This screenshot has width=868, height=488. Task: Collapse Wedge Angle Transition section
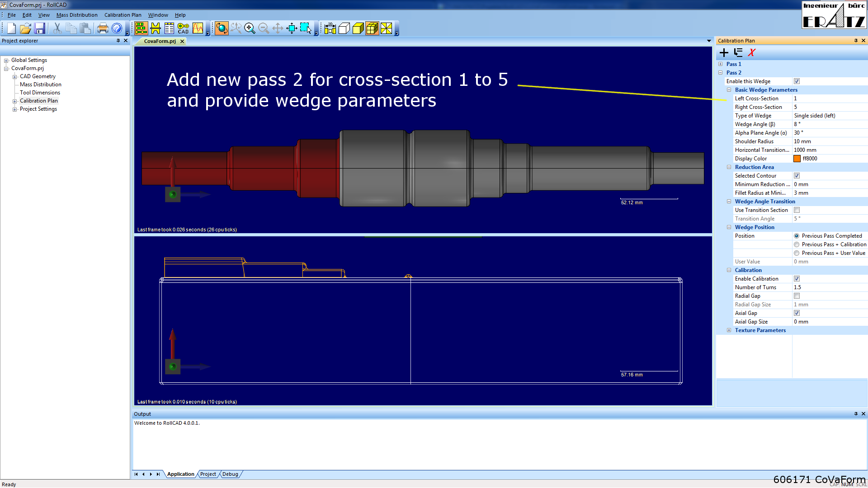point(729,202)
